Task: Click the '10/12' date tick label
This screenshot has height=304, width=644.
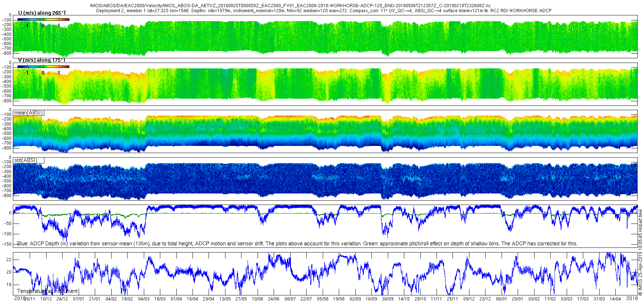Action: point(46,299)
